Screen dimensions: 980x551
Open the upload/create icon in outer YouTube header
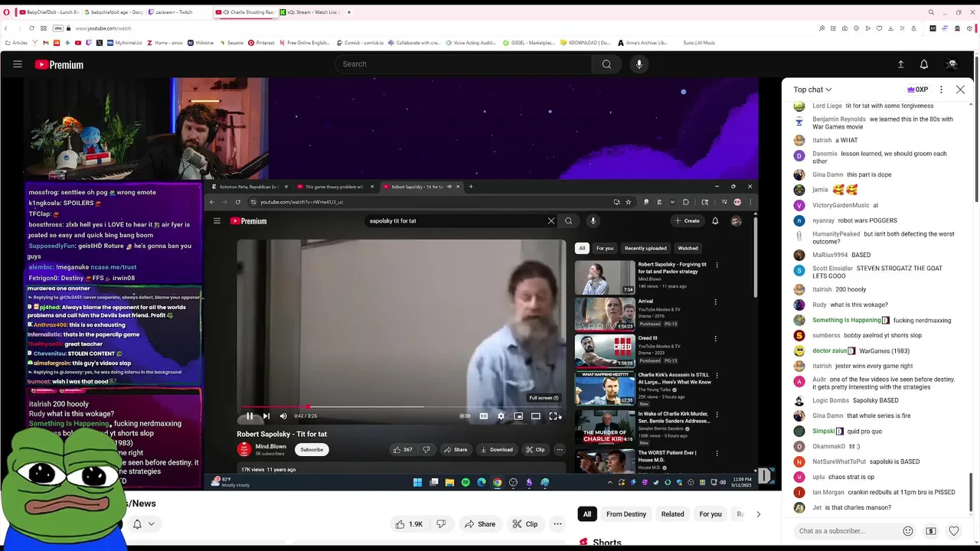[900, 64]
